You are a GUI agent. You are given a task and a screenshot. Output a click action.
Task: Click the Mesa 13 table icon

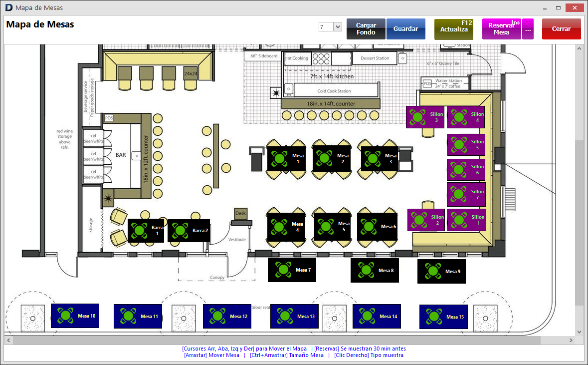[285, 316]
